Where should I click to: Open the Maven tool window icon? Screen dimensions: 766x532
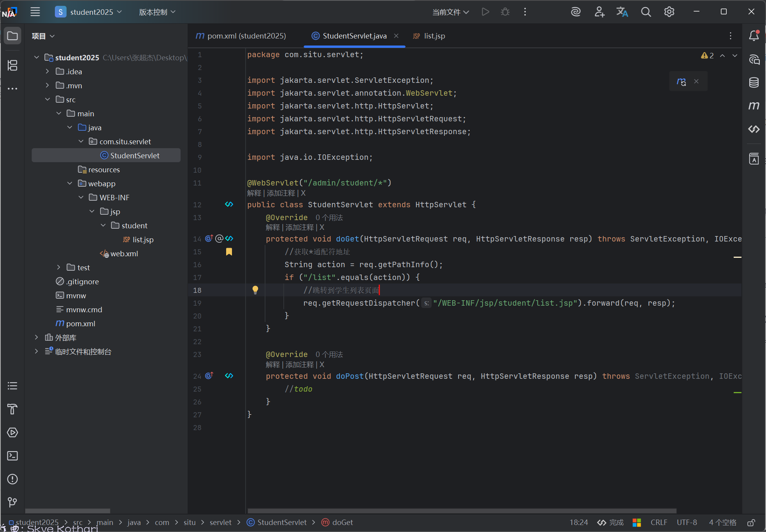point(754,106)
